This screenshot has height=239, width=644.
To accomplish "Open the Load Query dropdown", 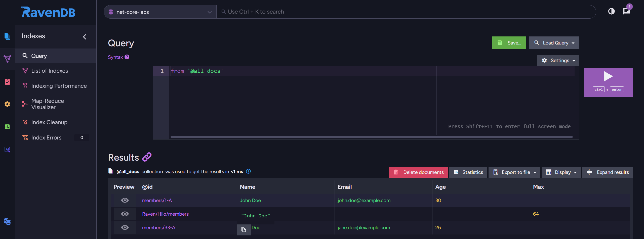I will click(554, 43).
